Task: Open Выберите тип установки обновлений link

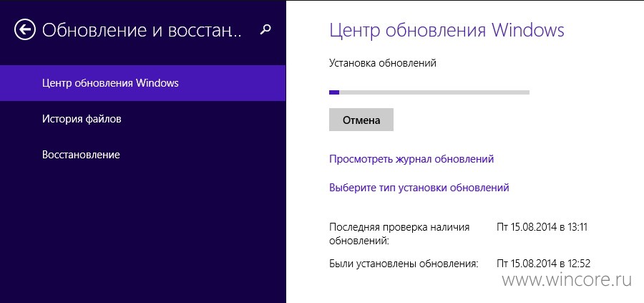Action: pos(419,188)
